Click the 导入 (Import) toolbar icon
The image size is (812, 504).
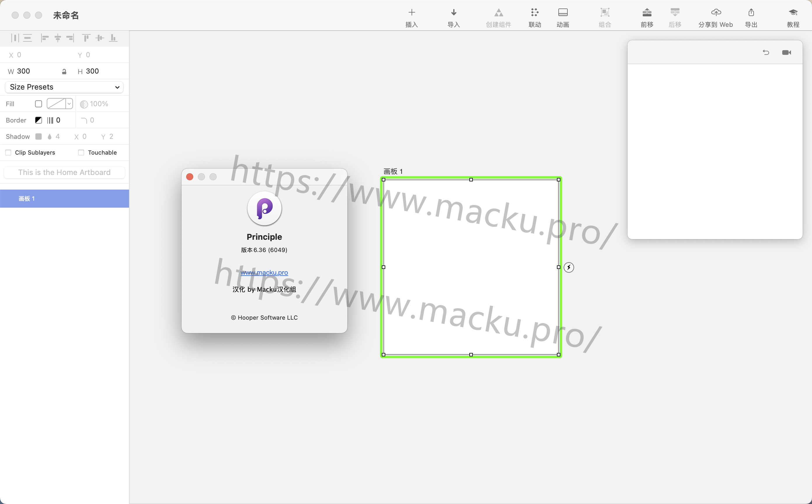click(x=454, y=13)
